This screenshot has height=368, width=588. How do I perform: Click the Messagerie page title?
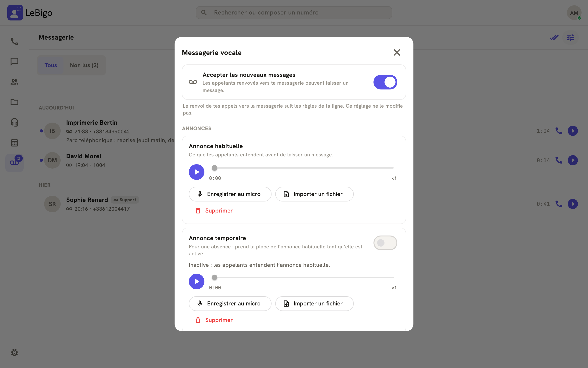(x=56, y=37)
